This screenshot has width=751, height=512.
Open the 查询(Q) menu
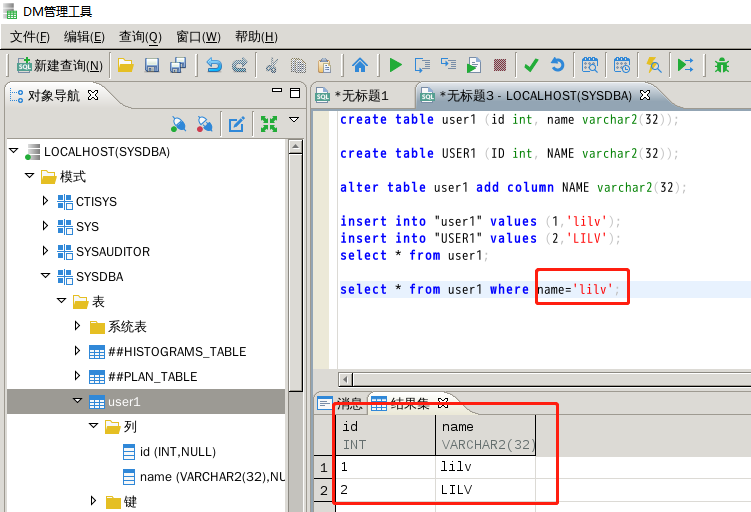pos(140,37)
